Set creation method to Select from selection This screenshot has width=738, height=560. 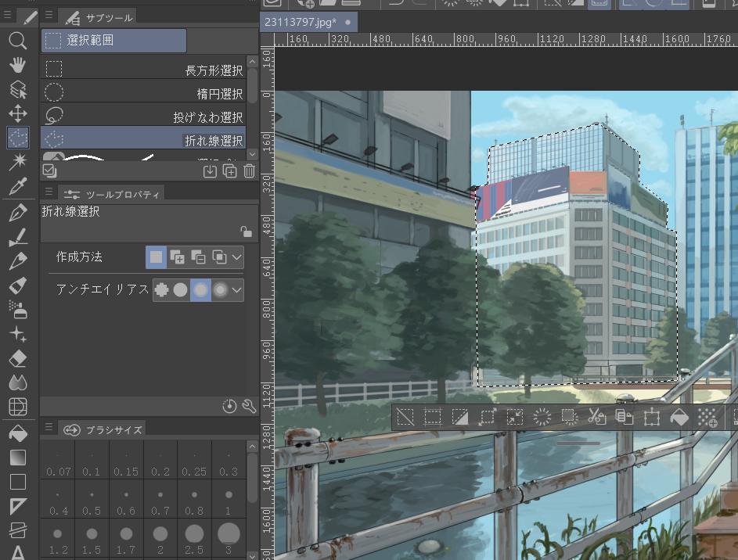pyautogui.click(x=219, y=257)
